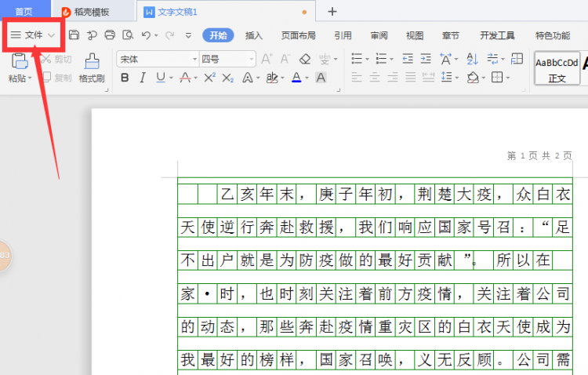Expand the 粘贴 paste options arrow

click(30, 78)
